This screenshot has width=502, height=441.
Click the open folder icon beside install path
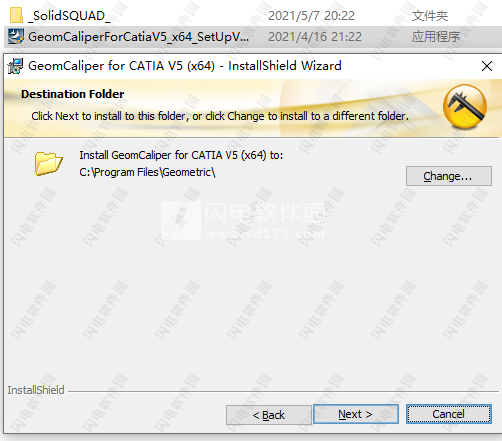[48, 163]
